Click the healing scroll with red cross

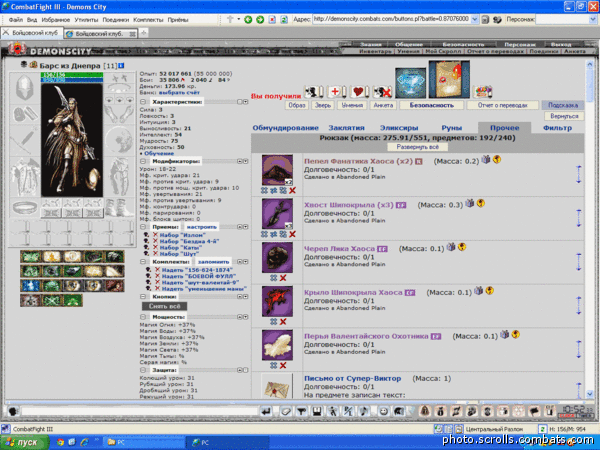[x=338, y=91]
